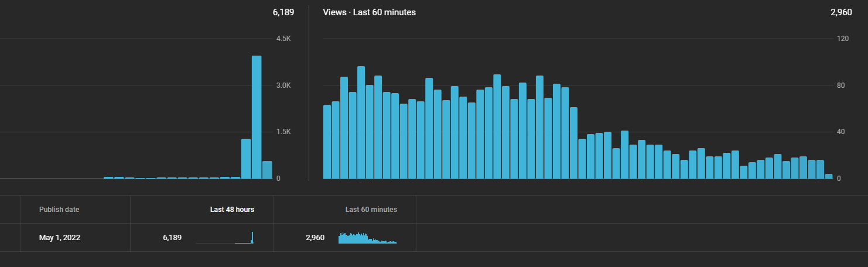Click the tallest bar in the 60-minute chart

click(361, 122)
